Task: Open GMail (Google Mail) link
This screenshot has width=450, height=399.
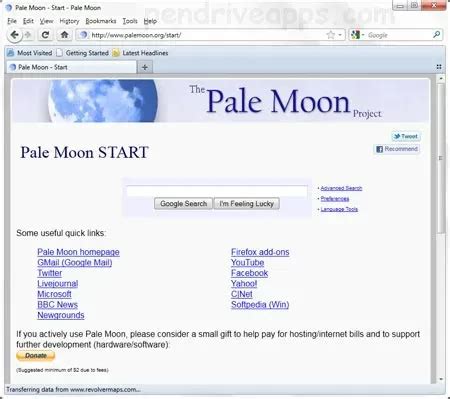Action: [75, 263]
